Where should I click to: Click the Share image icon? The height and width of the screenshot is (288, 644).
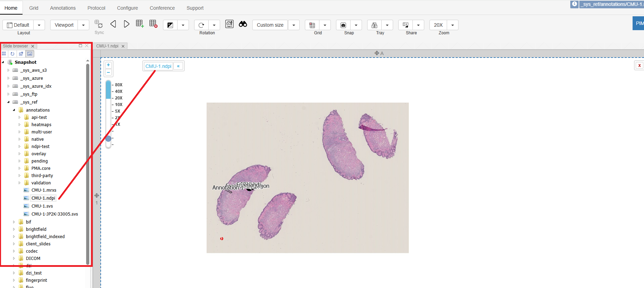point(406,25)
